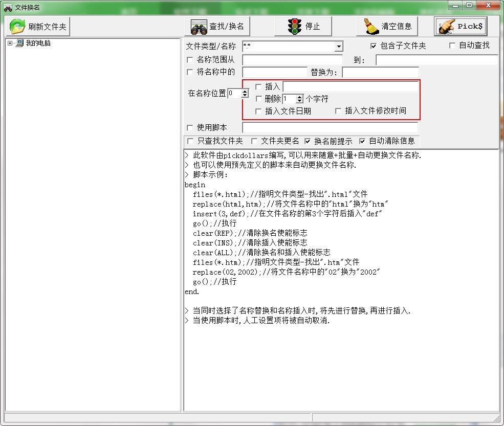
Task: Click the window resize grip corner
Action: [x=497, y=418]
